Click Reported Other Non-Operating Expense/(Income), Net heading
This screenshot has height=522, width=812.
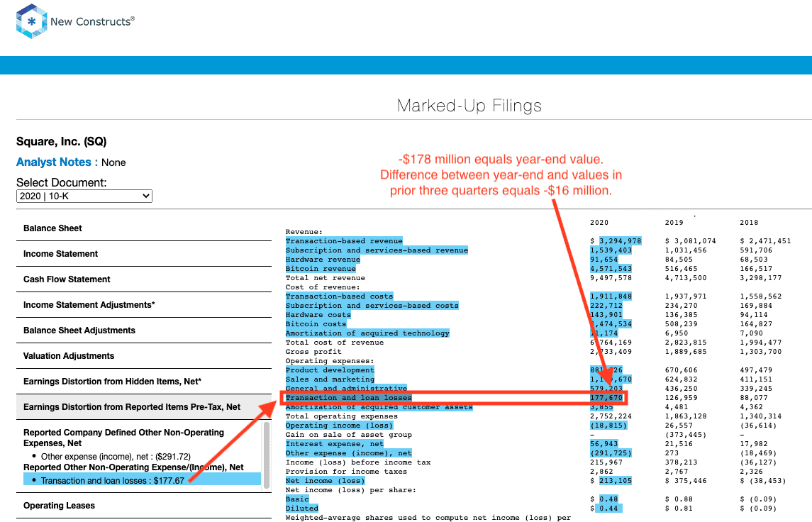pyautogui.click(x=133, y=467)
